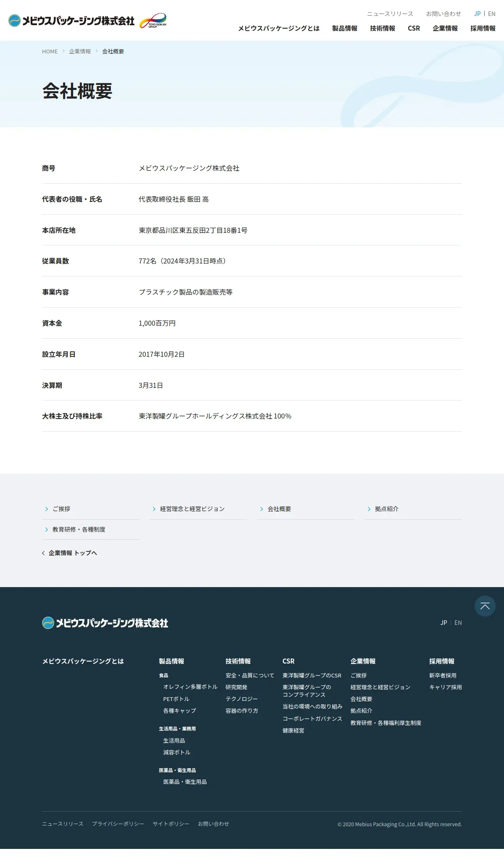This screenshot has height=859, width=504.
Task: Open footer heading 製品情報
Action: coord(171,661)
